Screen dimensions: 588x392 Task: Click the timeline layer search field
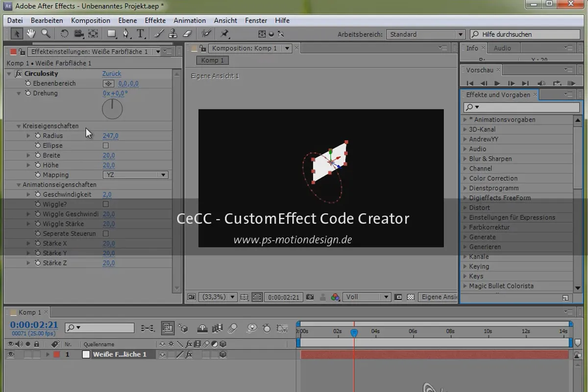(99, 328)
